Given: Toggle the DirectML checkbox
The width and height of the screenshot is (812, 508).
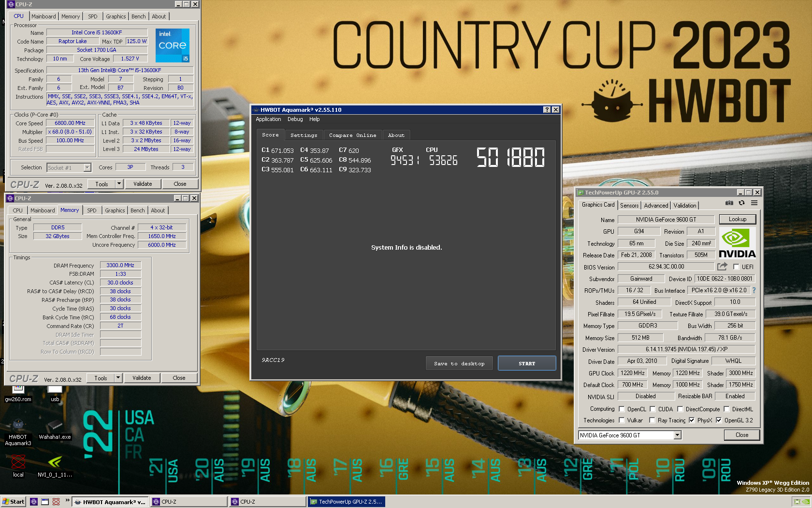Looking at the screenshot, I should (x=726, y=409).
